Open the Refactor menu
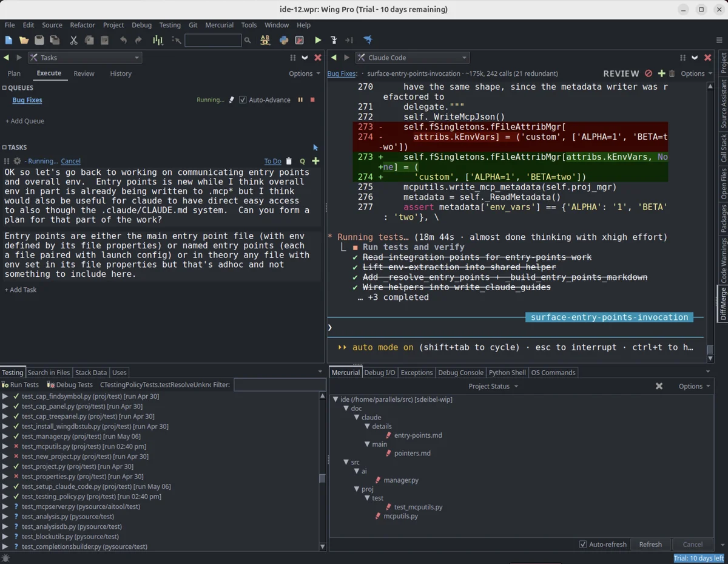This screenshot has height=564, width=728. pyautogui.click(x=83, y=25)
